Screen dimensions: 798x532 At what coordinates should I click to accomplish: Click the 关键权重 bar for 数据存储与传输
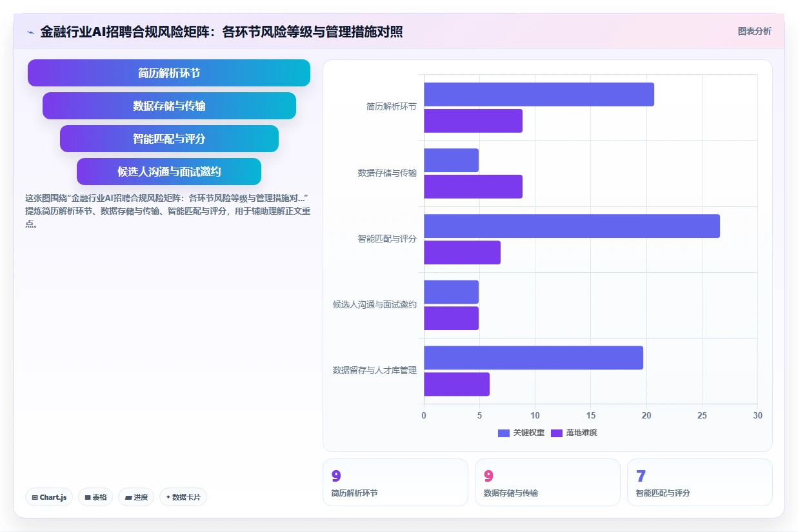(x=451, y=160)
